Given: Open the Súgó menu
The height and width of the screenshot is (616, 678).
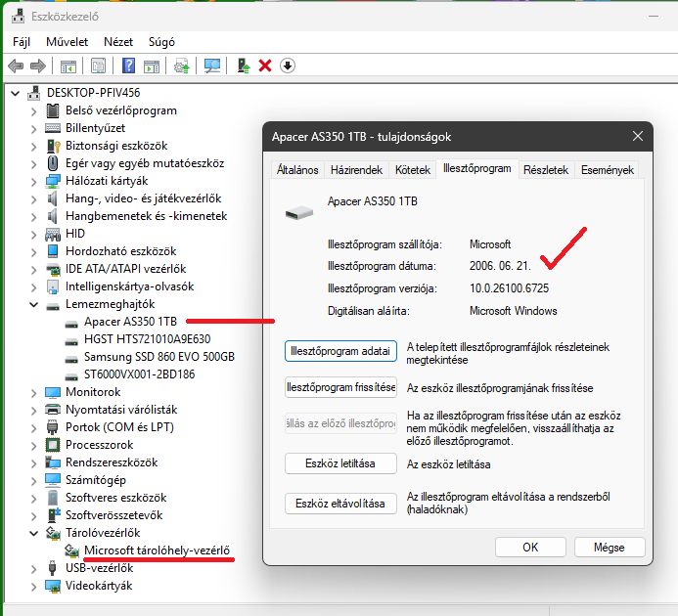Looking at the screenshot, I should pos(161,42).
